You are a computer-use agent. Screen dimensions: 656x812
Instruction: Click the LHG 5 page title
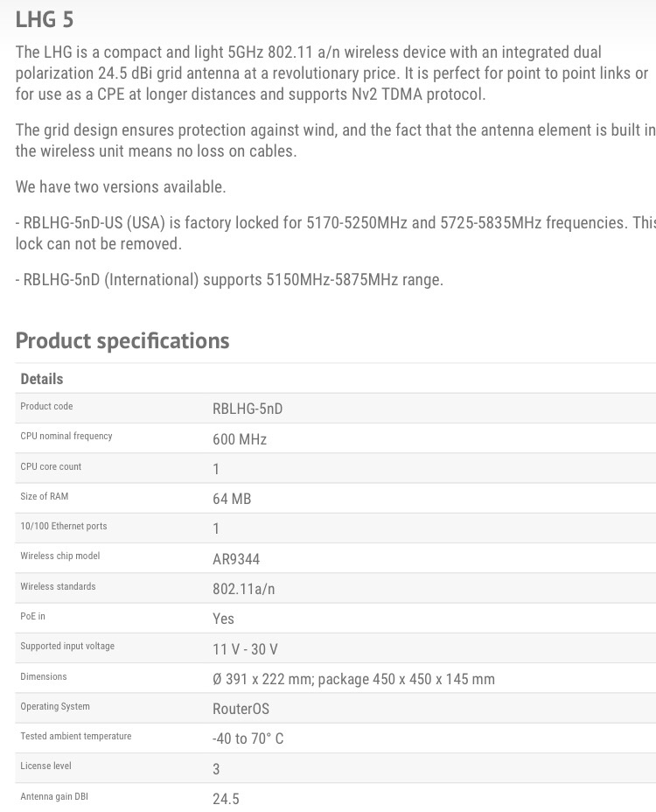click(x=45, y=19)
